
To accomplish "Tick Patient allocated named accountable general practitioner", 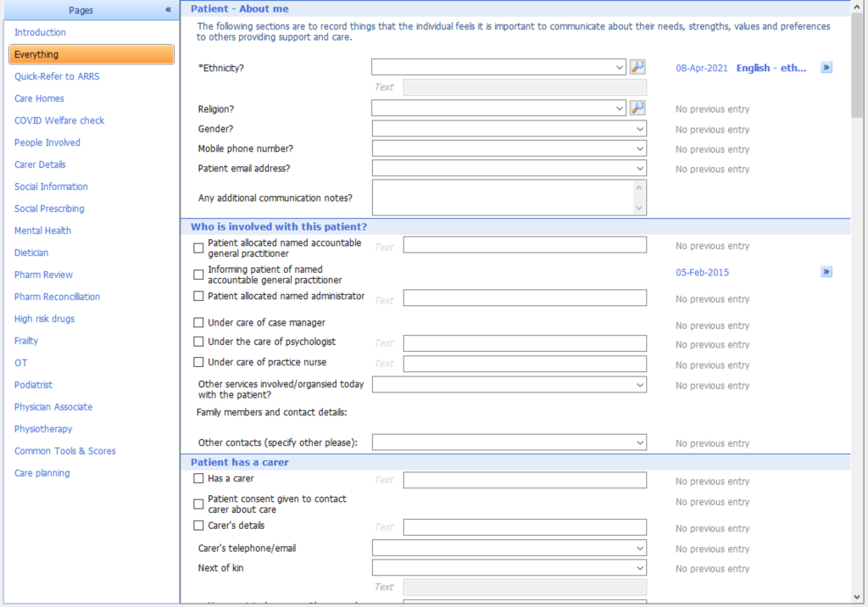I will point(198,248).
